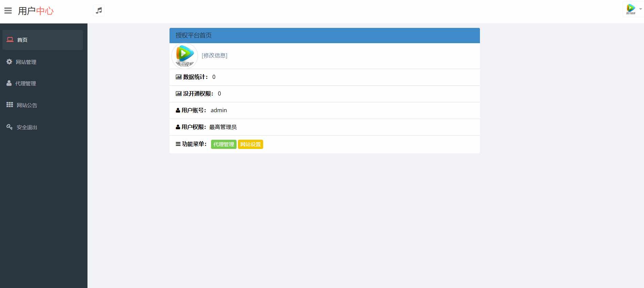Open the [修改信息] link
Image resolution: width=644 pixels, height=288 pixels.
pyautogui.click(x=214, y=55)
